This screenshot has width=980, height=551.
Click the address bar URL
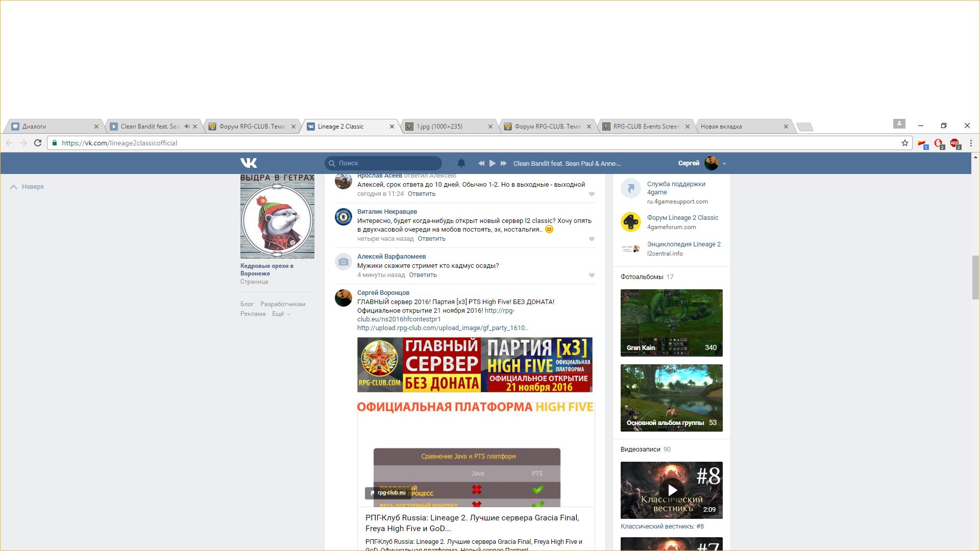pos(119,143)
